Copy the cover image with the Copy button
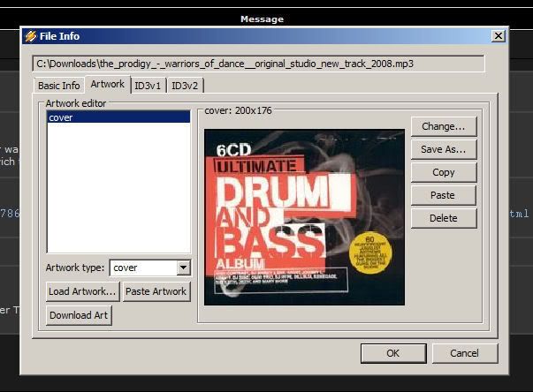 click(443, 172)
